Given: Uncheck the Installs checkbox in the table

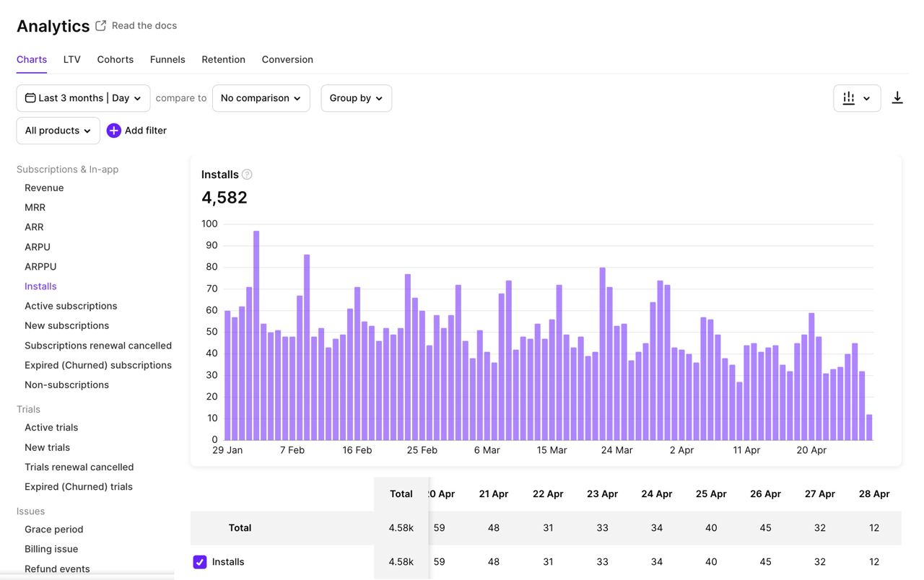Looking at the screenshot, I should click(x=200, y=561).
